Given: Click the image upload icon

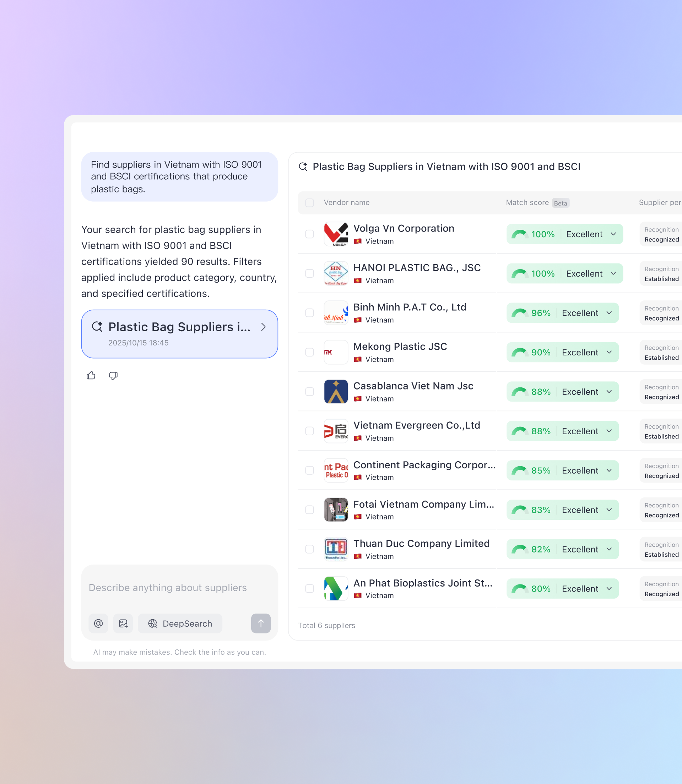Looking at the screenshot, I should click(123, 623).
